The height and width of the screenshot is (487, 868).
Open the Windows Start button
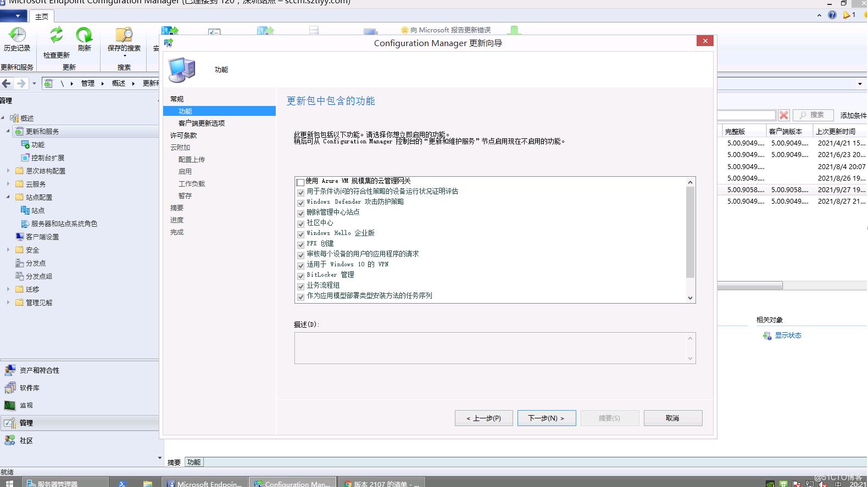click(x=9, y=484)
